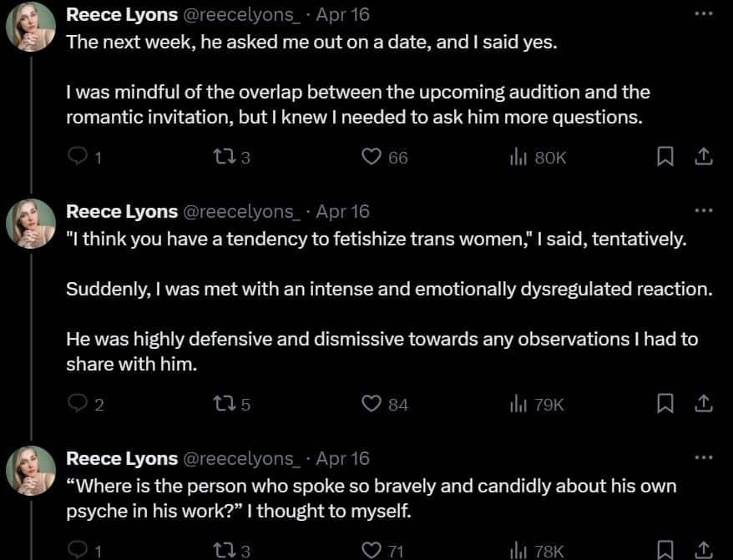Share the first tweet via share icon

click(703, 157)
